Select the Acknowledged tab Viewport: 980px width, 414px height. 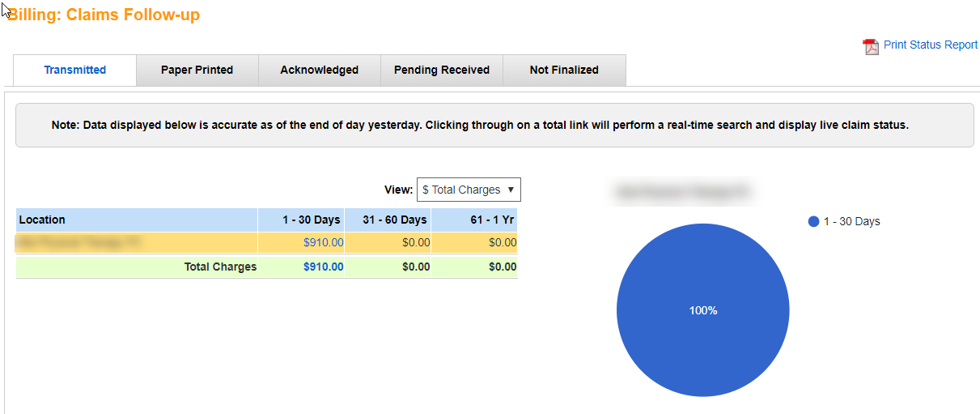tap(319, 70)
